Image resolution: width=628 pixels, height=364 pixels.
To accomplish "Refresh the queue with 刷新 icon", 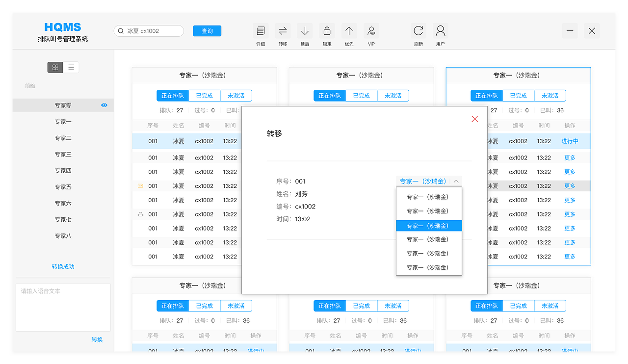I will pyautogui.click(x=418, y=30).
